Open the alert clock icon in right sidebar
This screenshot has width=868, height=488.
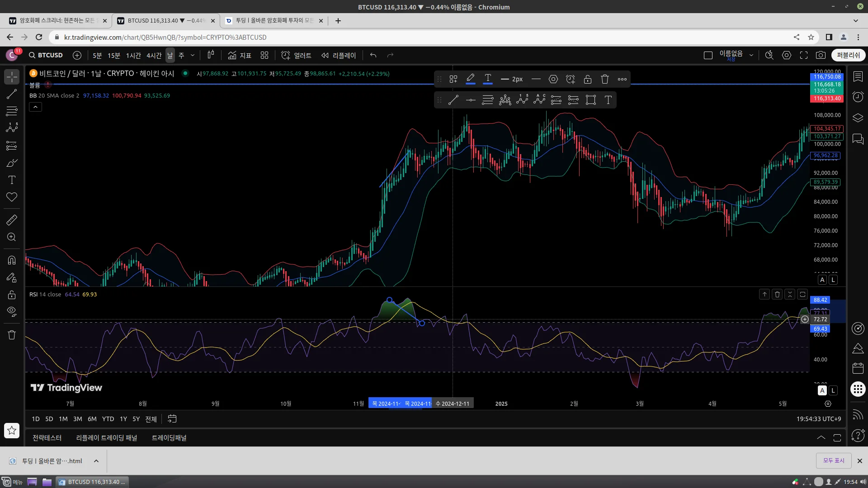pos(858,97)
